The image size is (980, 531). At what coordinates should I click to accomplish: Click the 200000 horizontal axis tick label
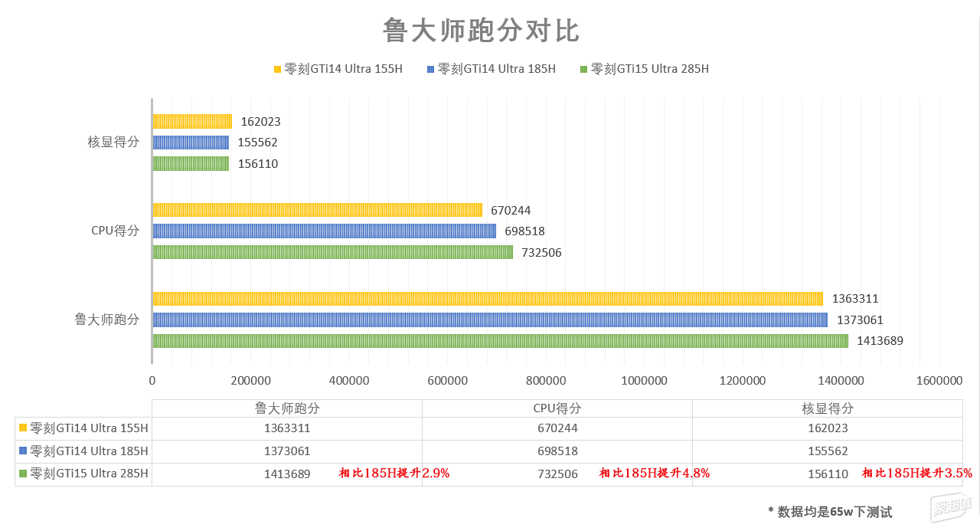tap(250, 380)
